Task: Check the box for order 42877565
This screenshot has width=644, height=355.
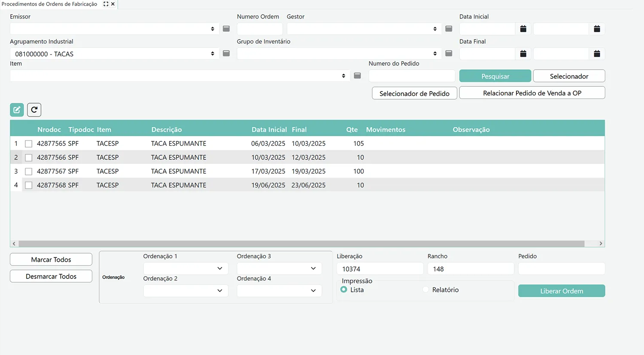Action: click(x=28, y=144)
